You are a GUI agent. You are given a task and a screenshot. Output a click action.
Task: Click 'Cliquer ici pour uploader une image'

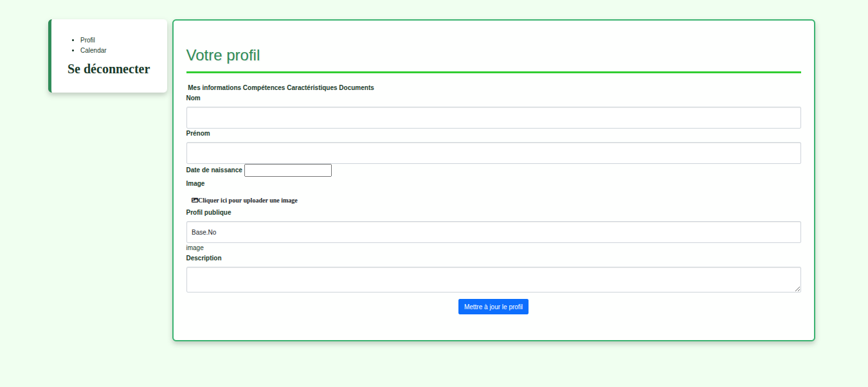pos(248,201)
